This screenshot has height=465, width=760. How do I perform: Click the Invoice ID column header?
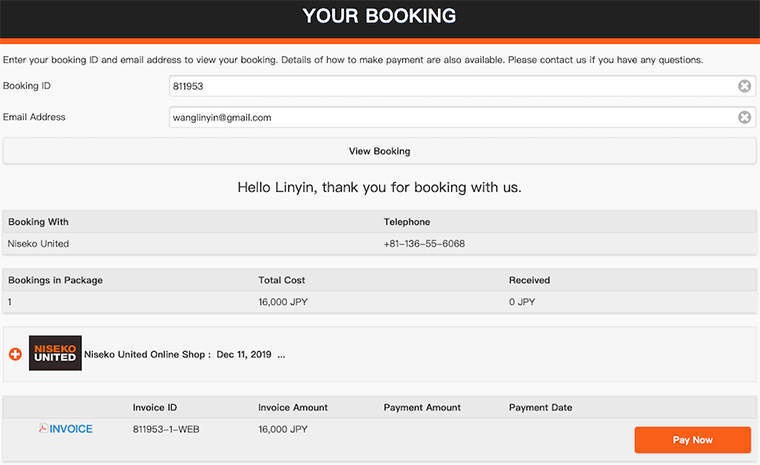pos(155,408)
